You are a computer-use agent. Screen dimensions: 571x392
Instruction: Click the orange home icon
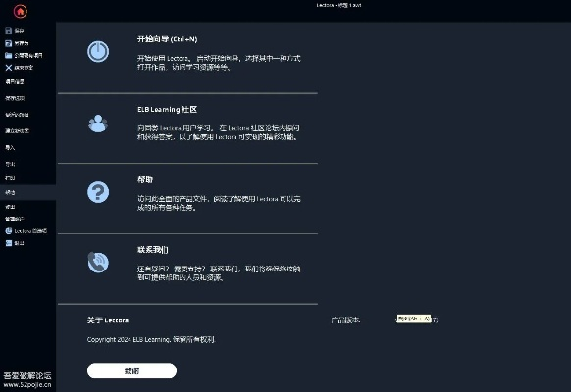tap(21, 12)
